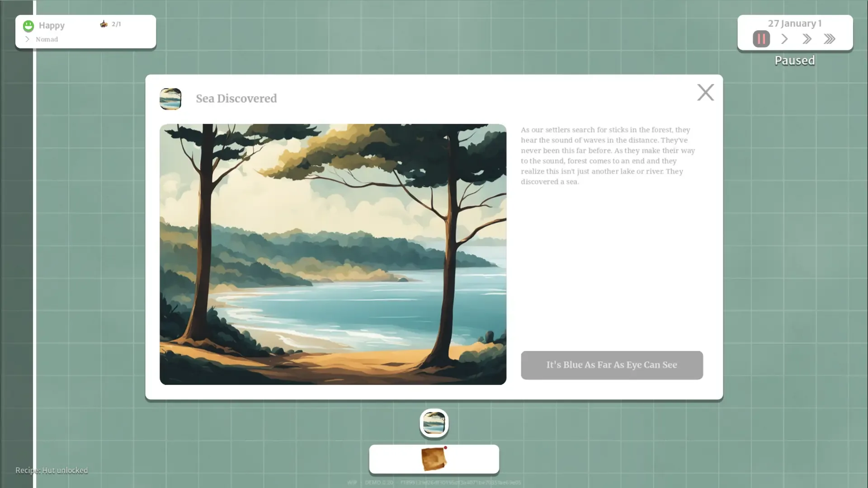Image resolution: width=868 pixels, height=488 pixels.
Task: Set game speed to double arrow
Action: pyautogui.click(x=807, y=39)
